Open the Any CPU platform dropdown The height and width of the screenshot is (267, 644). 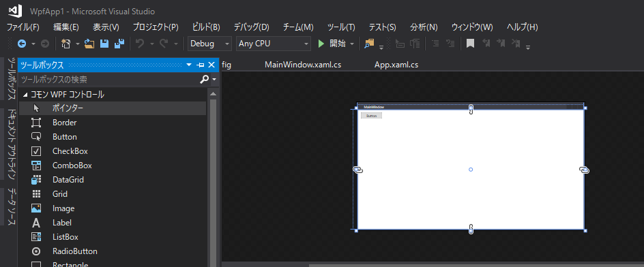click(x=273, y=44)
